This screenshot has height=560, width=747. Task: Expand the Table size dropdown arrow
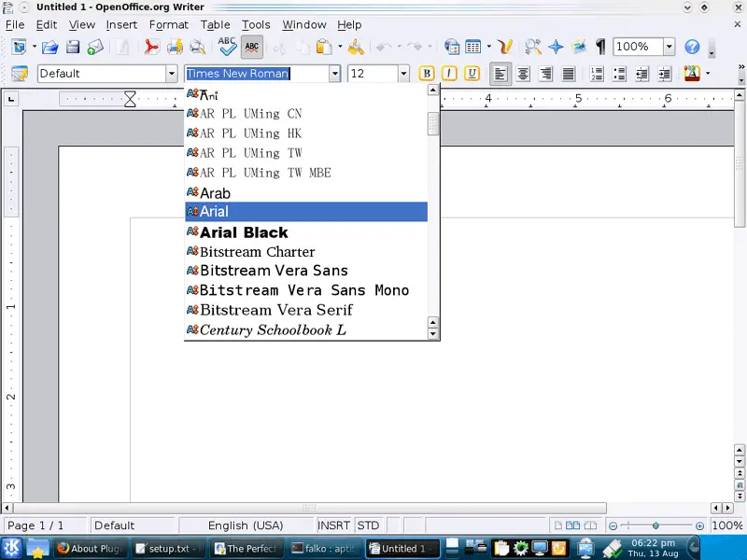(488, 47)
